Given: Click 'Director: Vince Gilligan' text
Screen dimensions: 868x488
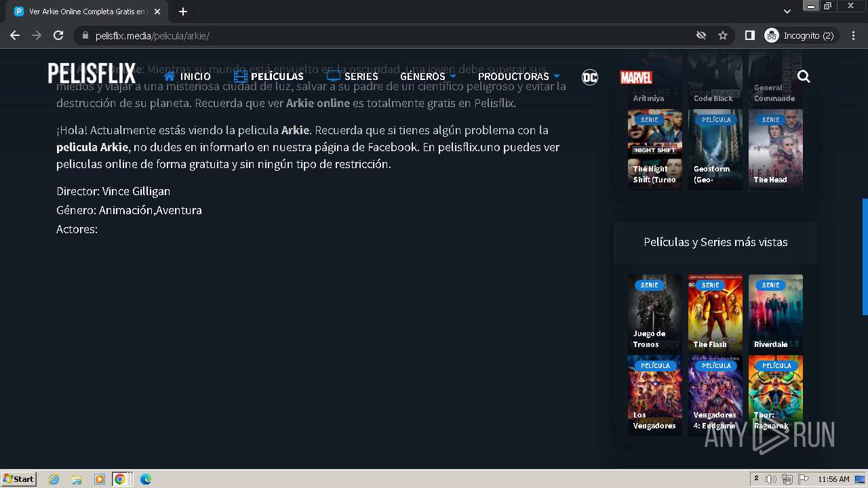Looking at the screenshot, I should coord(113,191).
